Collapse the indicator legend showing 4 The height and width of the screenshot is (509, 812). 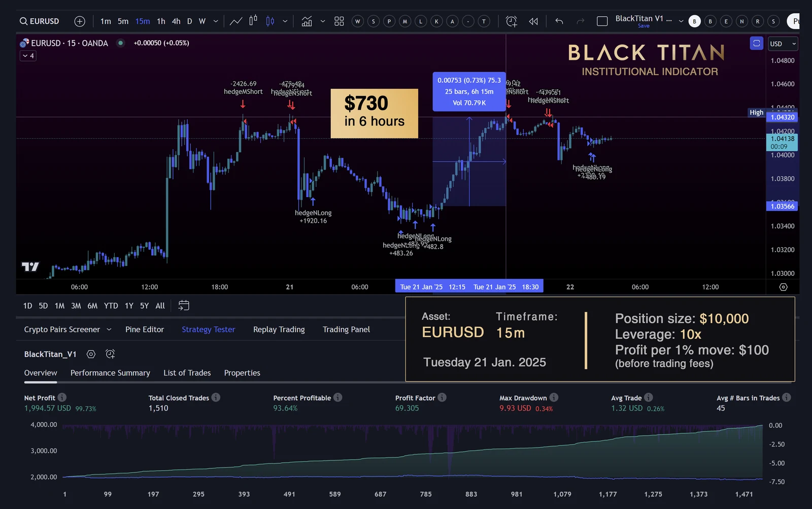(28, 56)
